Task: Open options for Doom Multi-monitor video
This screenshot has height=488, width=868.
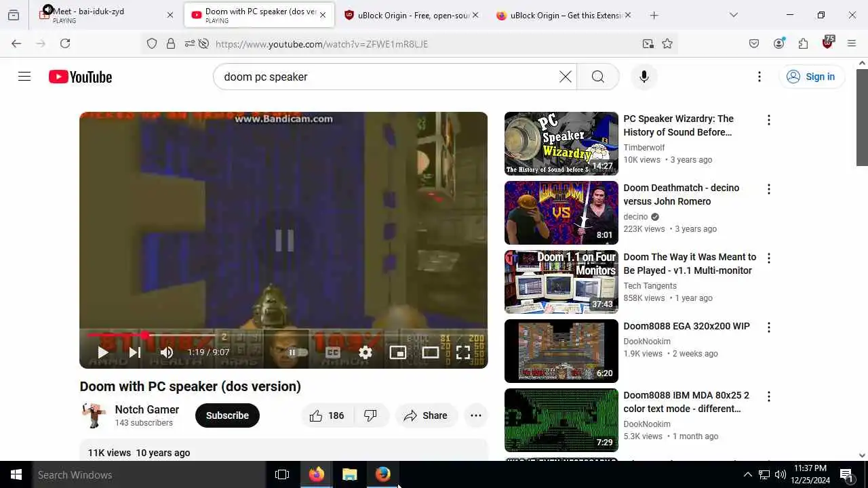Action: (768, 258)
